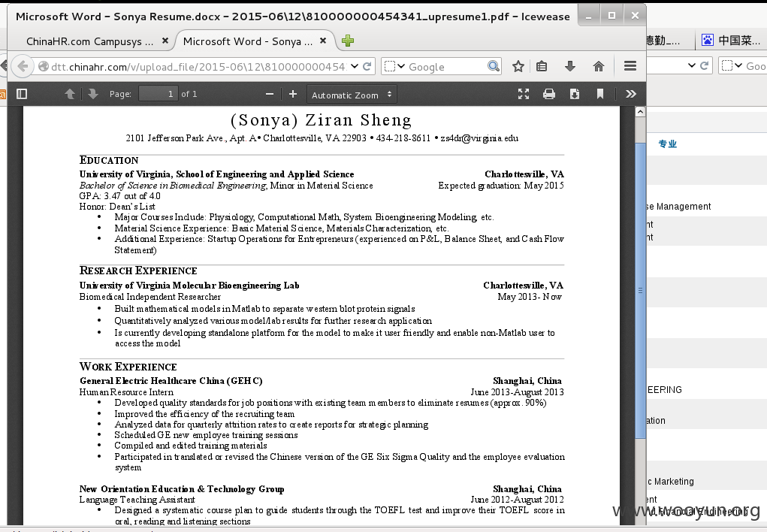Switch PDF to presentation fullscreen mode

524,94
